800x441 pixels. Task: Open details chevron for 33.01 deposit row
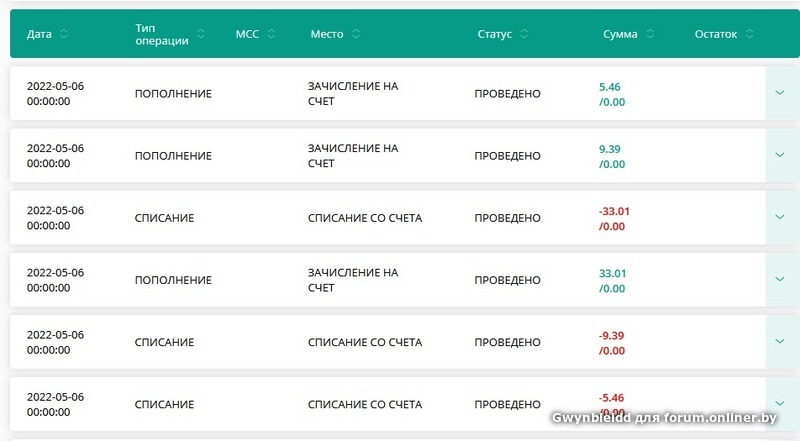[780, 280]
